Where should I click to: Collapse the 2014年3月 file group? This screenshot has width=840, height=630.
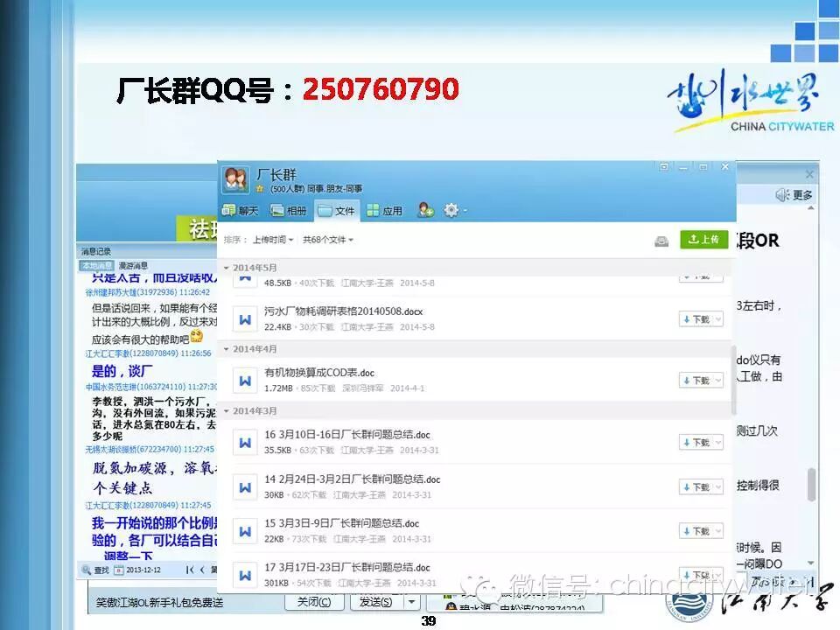click(x=226, y=411)
